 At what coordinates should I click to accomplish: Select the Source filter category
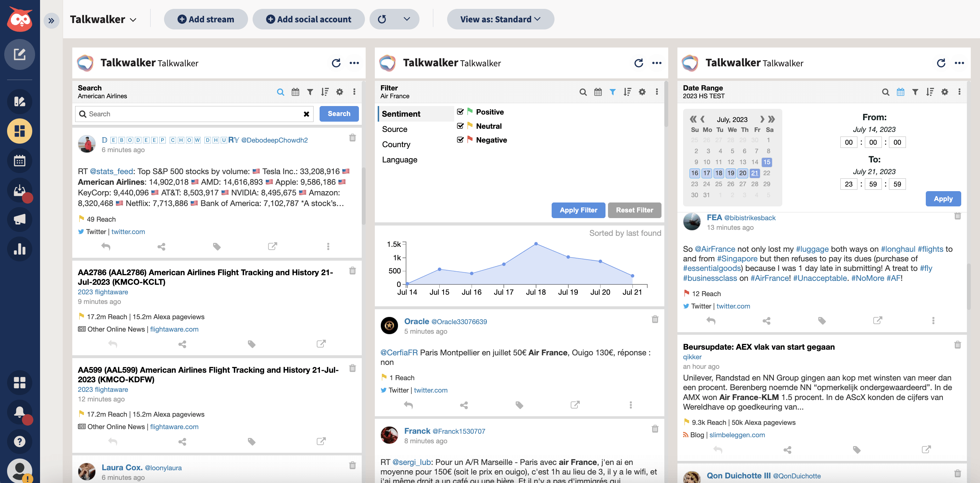point(416,129)
